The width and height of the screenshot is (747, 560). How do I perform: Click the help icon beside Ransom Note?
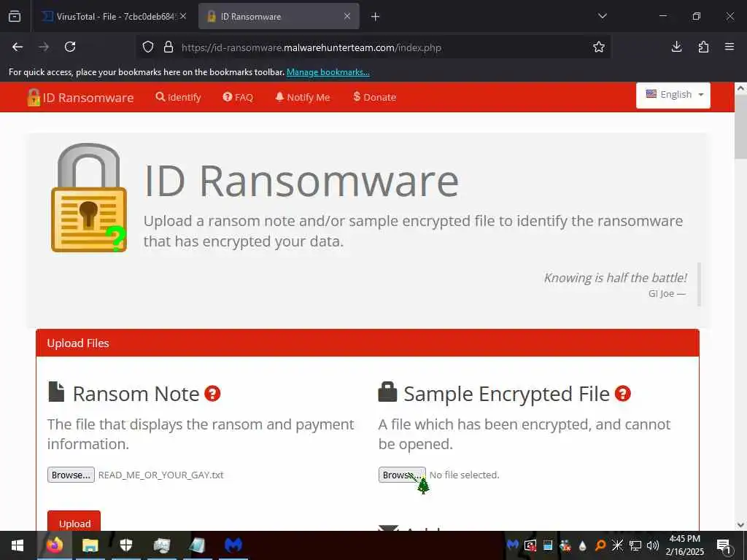(x=212, y=394)
